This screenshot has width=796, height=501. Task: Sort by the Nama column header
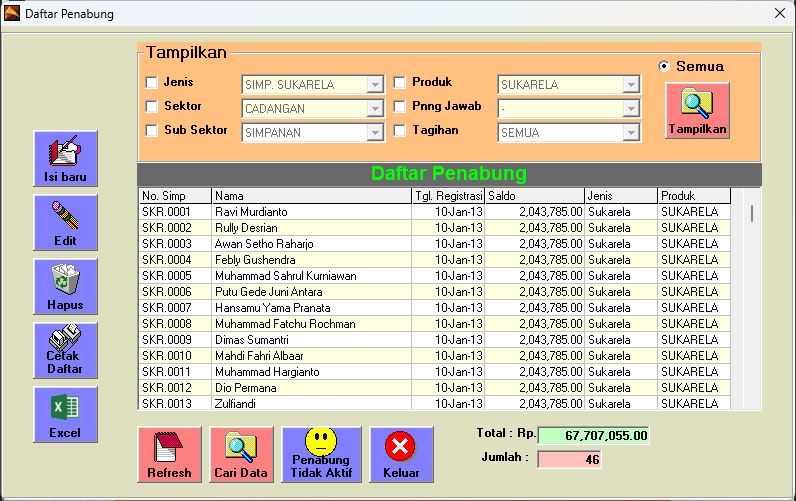(x=311, y=196)
